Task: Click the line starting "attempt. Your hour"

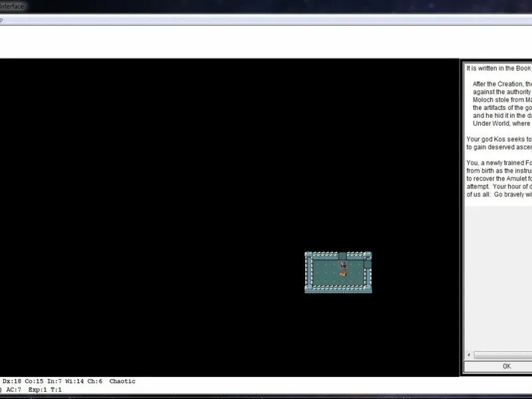Action: coord(499,187)
